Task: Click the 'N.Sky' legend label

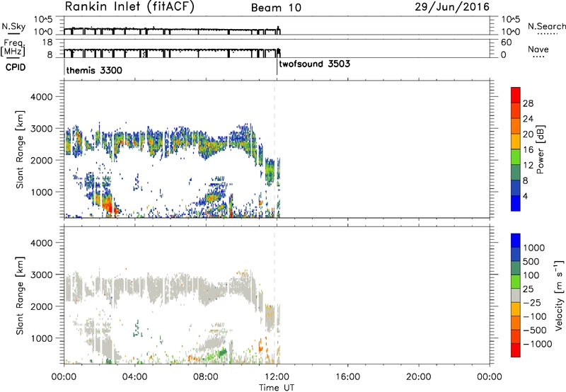Action: (x=13, y=26)
